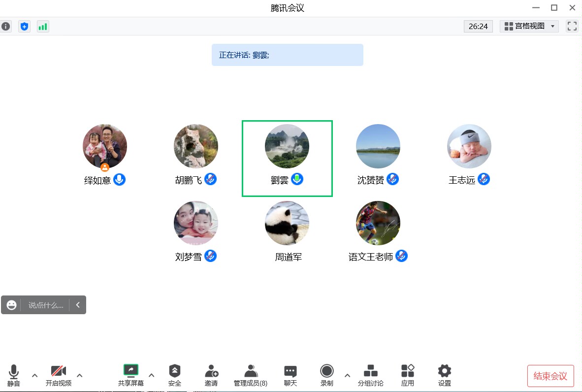Open 管理成员(8) member list
The image size is (582, 392).
[251, 376]
